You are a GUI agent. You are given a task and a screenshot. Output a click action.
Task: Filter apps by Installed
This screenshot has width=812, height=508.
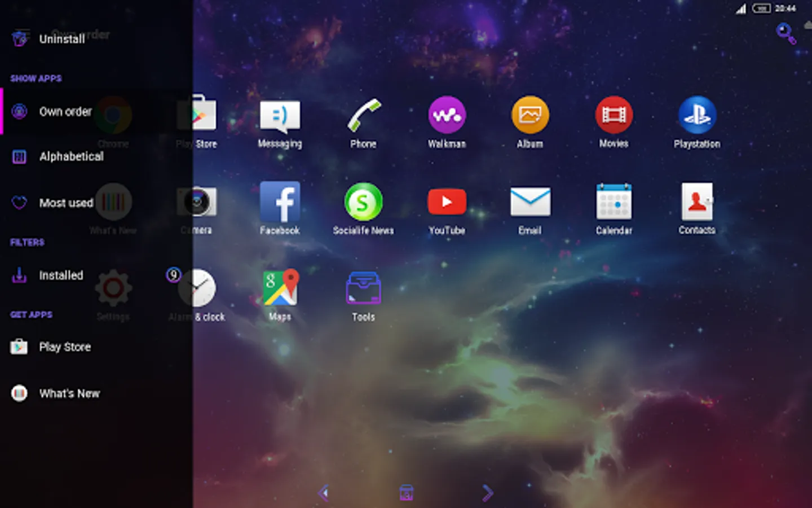(x=96, y=275)
